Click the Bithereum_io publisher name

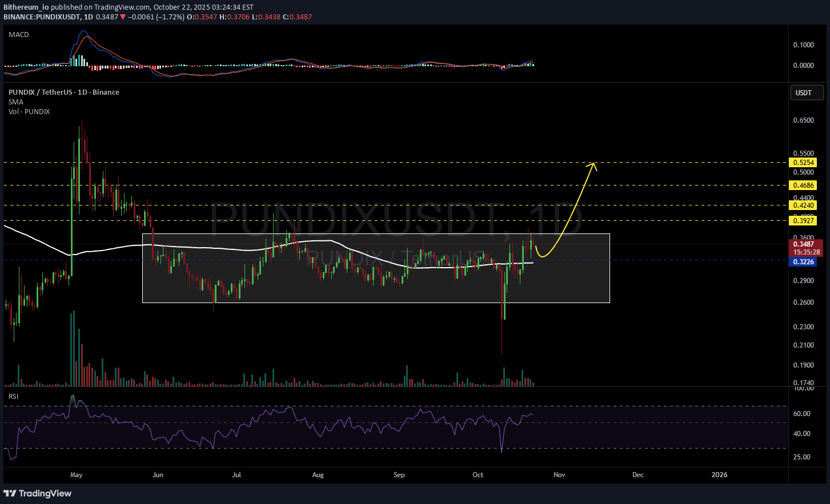click(26, 7)
